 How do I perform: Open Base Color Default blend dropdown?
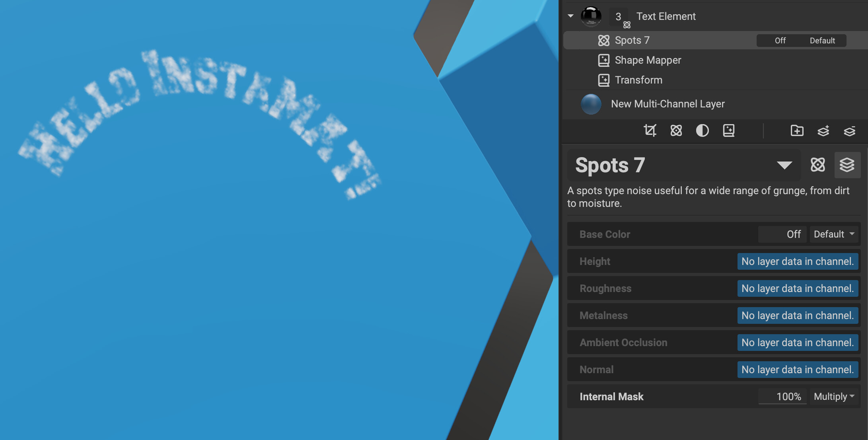click(x=834, y=234)
